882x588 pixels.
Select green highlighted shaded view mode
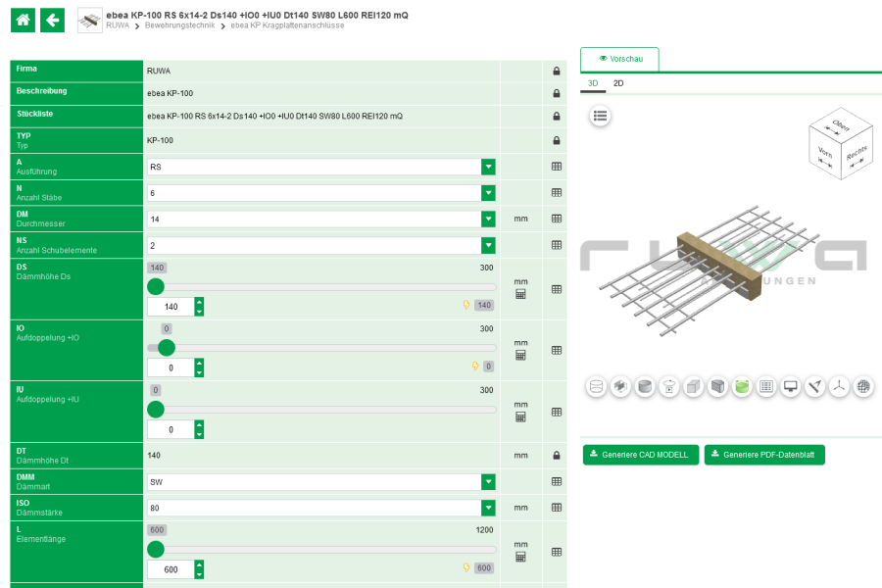pyautogui.click(x=742, y=387)
